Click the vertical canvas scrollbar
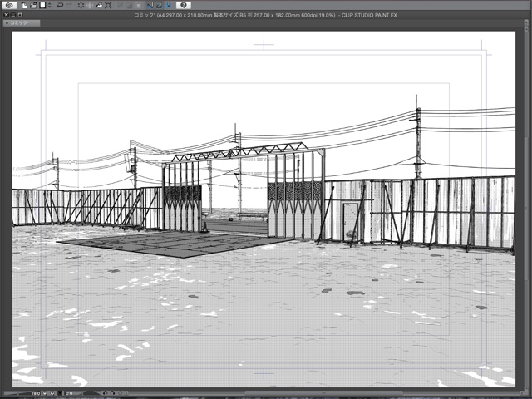The image size is (532, 399). pyautogui.click(x=526, y=209)
